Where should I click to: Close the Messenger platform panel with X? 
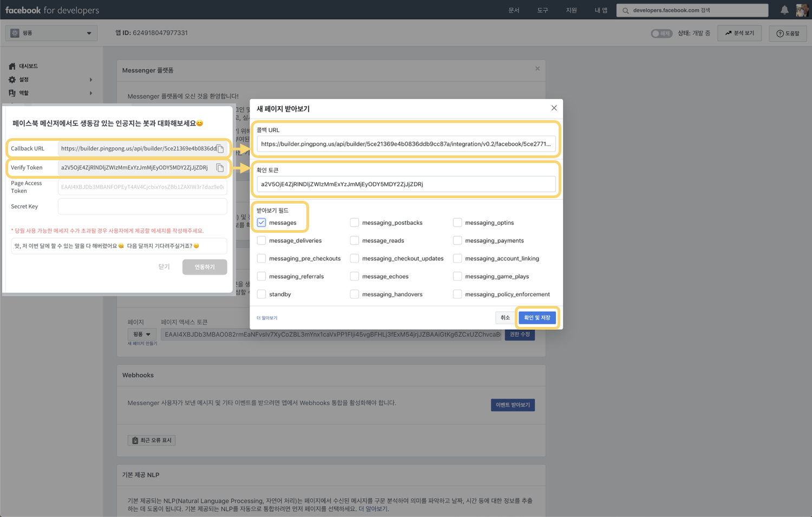(x=538, y=69)
